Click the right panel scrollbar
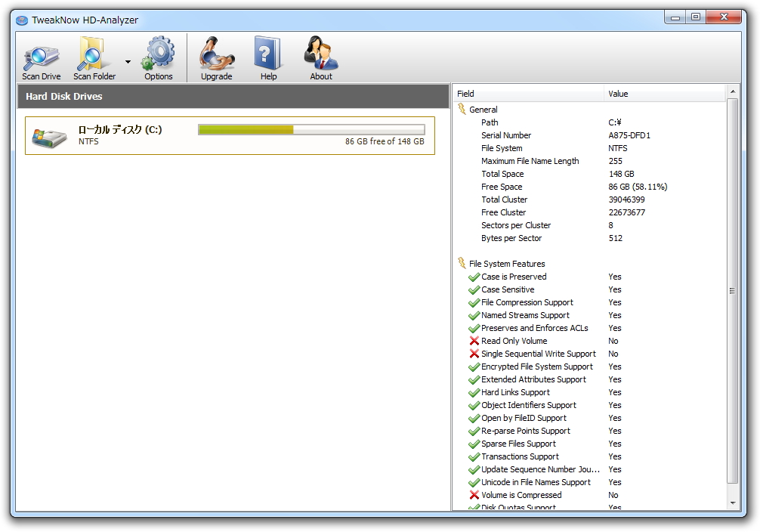The width and height of the screenshot is (760, 532). [731, 289]
